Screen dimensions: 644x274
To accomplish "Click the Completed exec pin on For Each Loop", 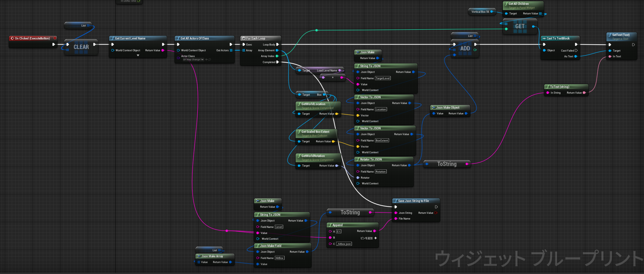I will click(277, 62).
